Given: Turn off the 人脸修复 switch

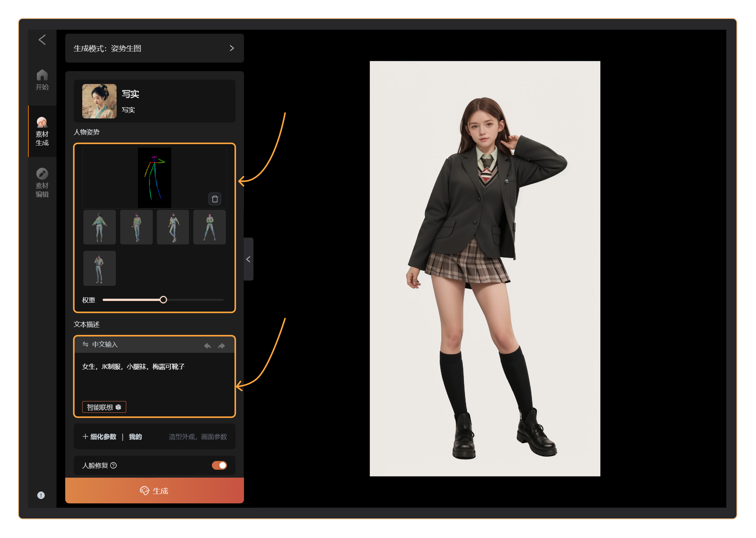Looking at the screenshot, I should click(x=219, y=465).
